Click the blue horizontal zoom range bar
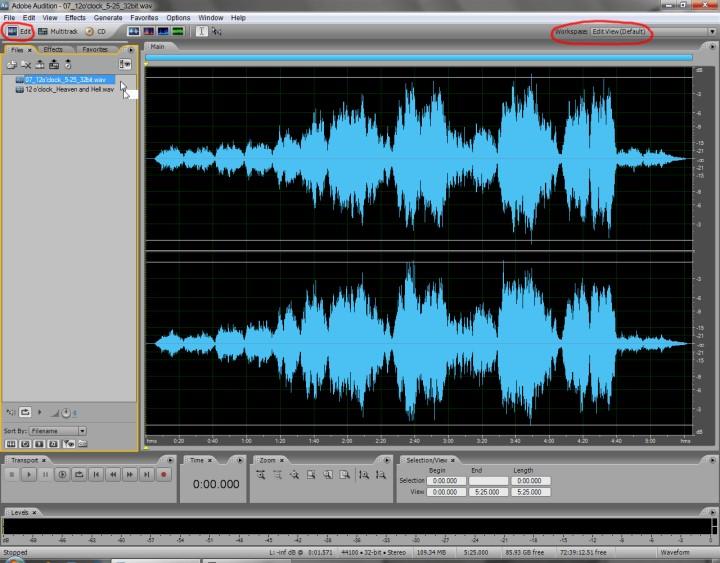The width and height of the screenshot is (720, 563). click(x=418, y=58)
